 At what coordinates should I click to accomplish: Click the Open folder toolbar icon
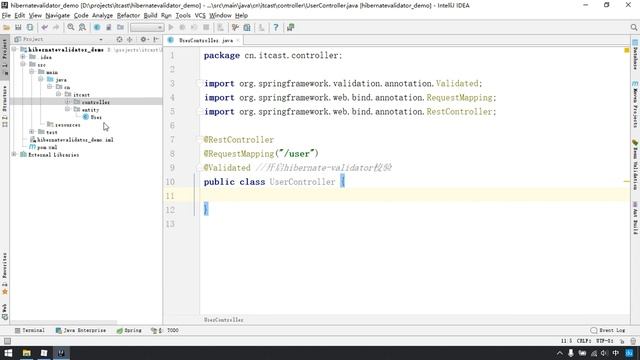[x=7, y=27]
